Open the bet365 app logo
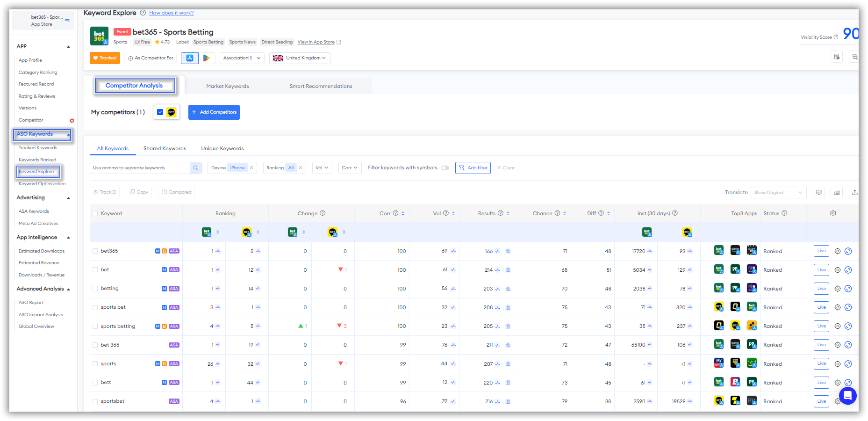This screenshot has height=421, width=868. (x=99, y=36)
